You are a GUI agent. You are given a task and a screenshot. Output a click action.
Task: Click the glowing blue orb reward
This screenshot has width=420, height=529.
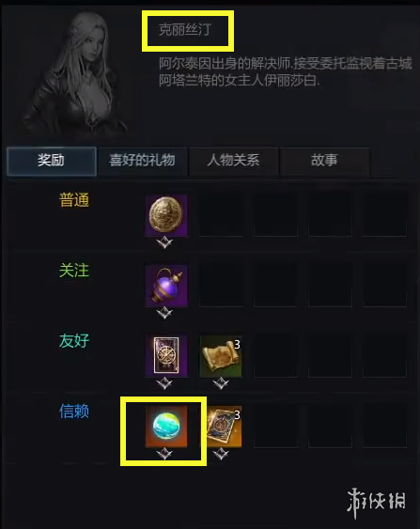pos(166,427)
